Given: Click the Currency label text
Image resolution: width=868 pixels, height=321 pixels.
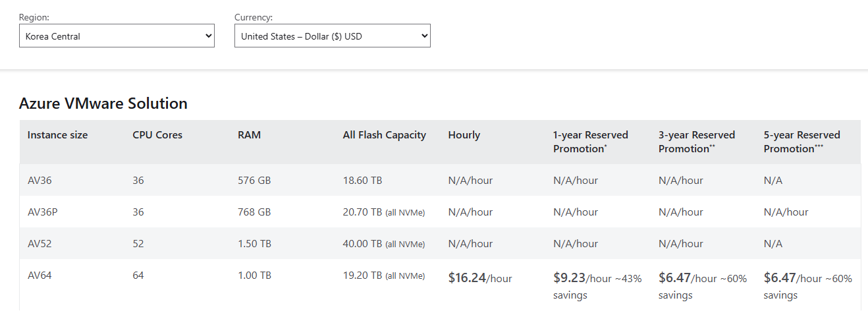Looking at the screenshot, I should (254, 18).
